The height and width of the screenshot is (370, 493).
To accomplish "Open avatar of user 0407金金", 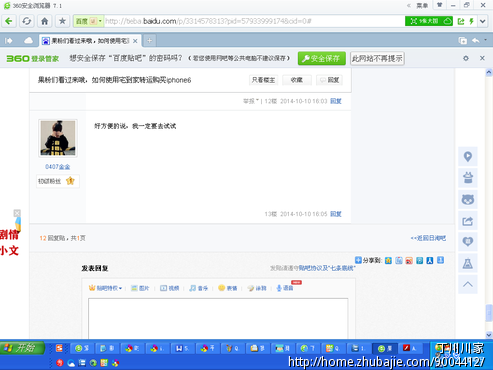I will point(58,138).
